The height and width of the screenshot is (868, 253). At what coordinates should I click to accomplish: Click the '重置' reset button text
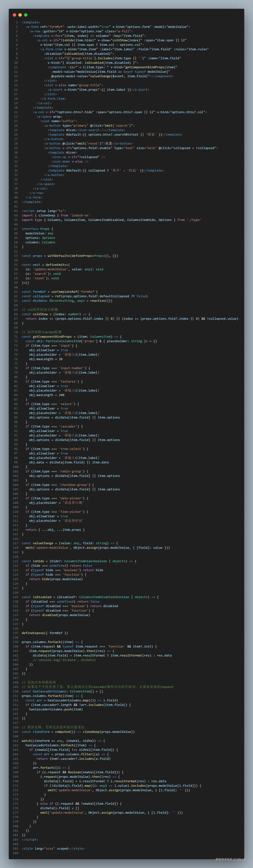point(108,144)
